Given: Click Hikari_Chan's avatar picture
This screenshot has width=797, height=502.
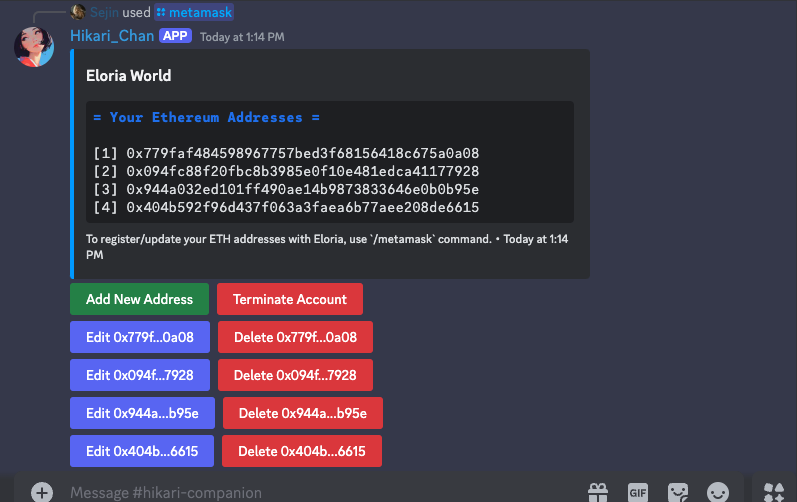Looking at the screenshot, I should (34, 47).
